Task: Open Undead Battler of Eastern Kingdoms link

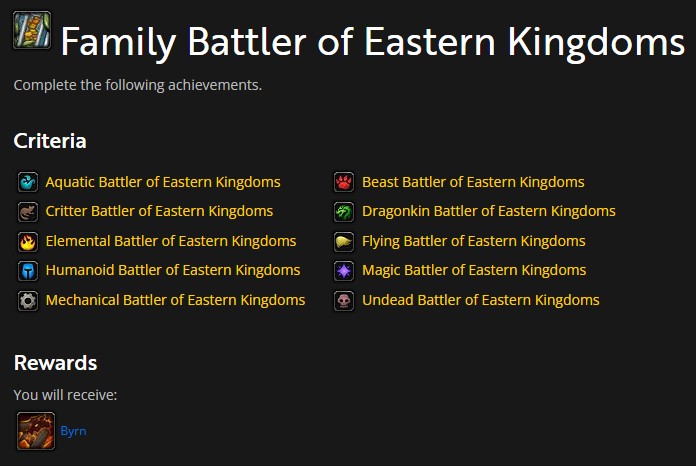Action: tap(481, 300)
